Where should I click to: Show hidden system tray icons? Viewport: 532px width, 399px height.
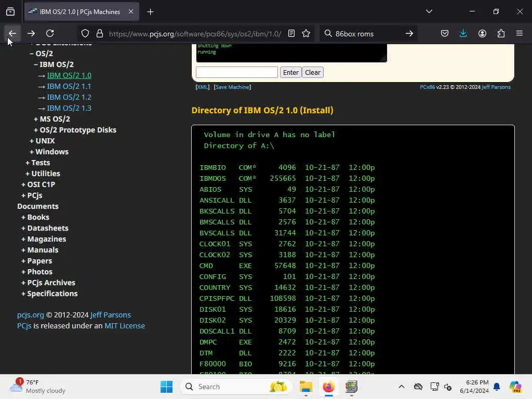402,387
